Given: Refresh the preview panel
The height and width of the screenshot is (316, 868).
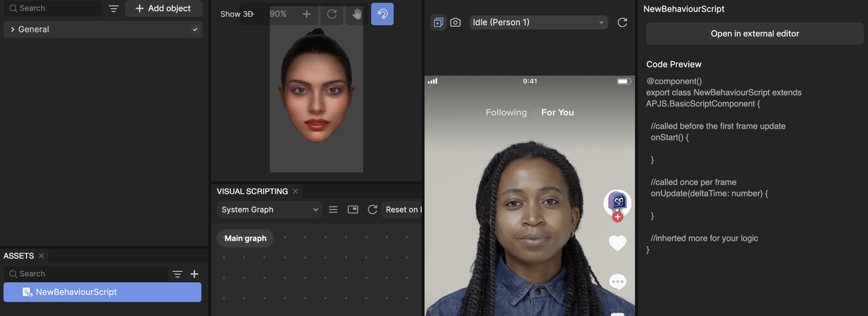Looking at the screenshot, I should pyautogui.click(x=622, y=22).
